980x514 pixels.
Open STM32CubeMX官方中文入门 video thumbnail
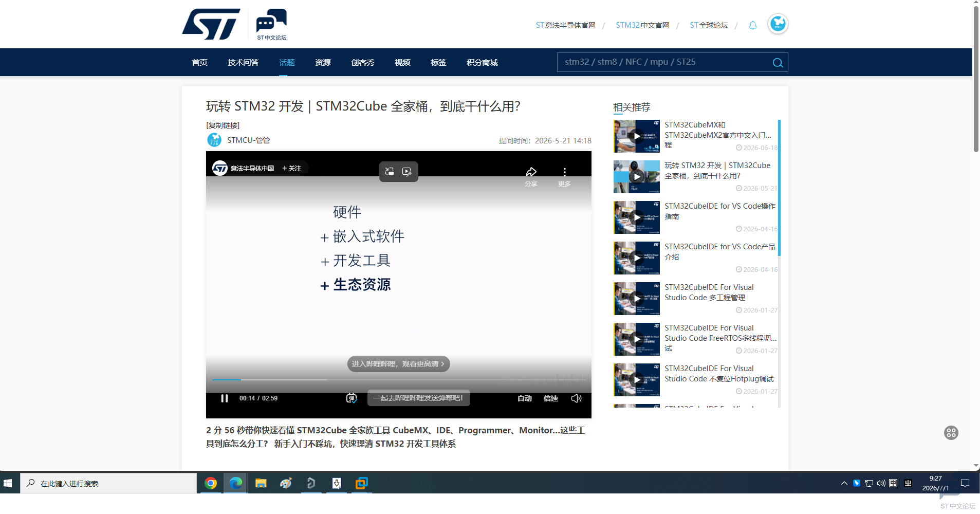tap(637, 136)
